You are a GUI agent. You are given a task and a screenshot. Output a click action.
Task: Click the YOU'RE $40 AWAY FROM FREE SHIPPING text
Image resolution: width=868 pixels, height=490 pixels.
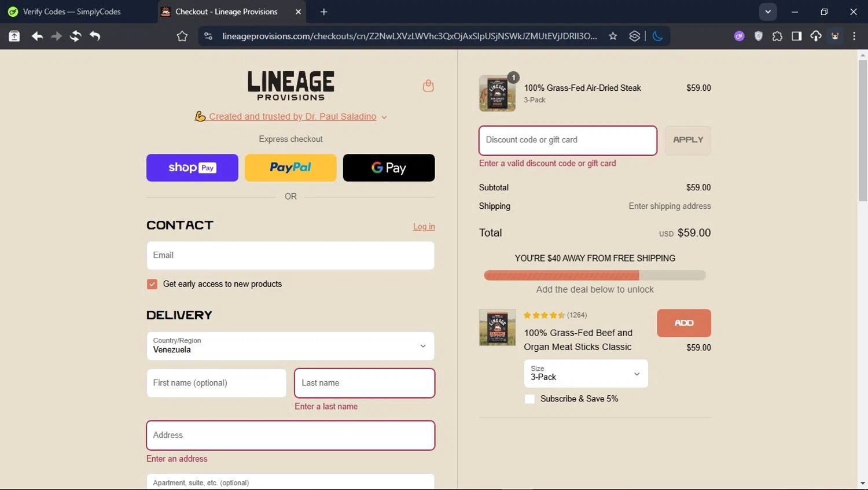click(595, 258)
